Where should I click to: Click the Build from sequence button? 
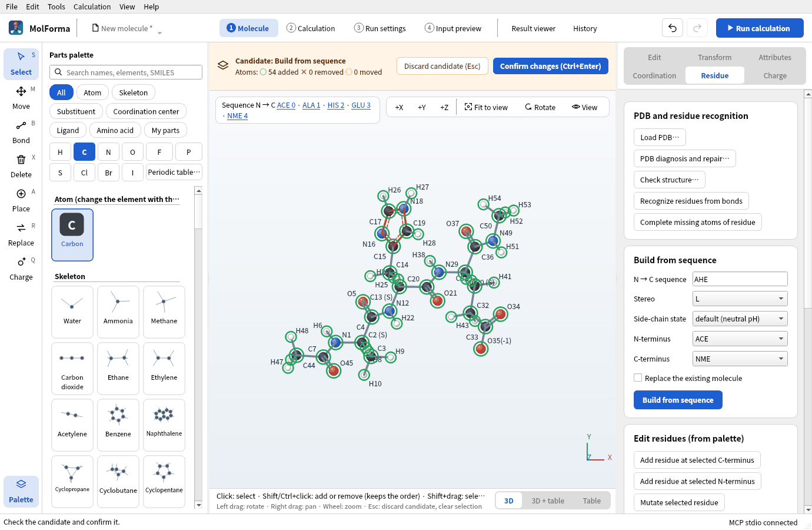coord(678,400)
